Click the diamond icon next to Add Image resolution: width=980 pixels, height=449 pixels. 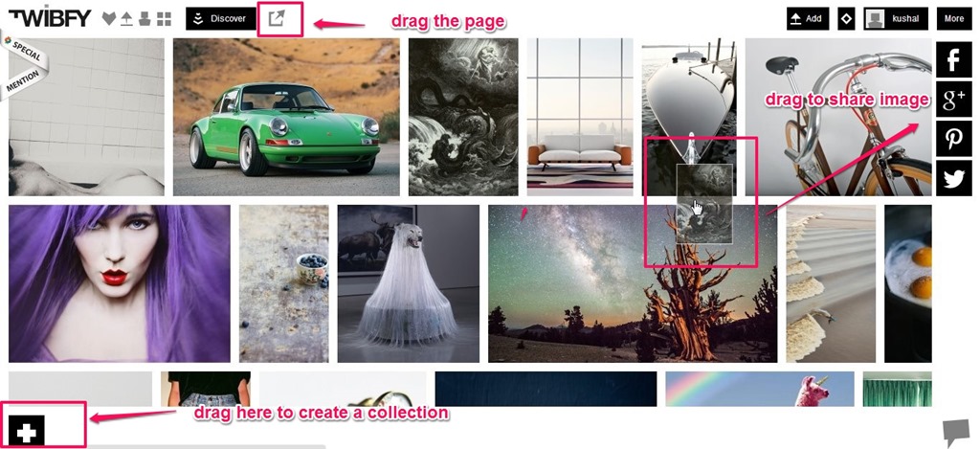[x=846, y=19]
